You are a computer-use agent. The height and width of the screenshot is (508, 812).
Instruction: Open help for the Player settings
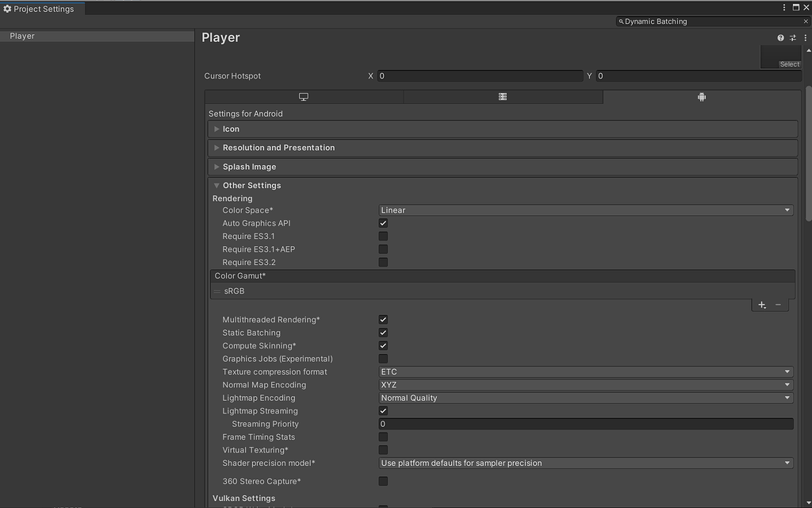(x=779, y=37)
